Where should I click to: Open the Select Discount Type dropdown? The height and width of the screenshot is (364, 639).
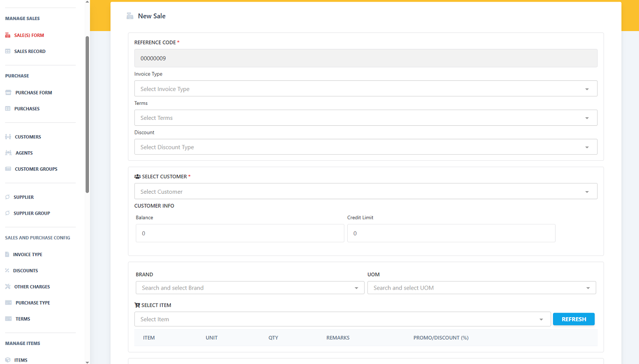365,147
